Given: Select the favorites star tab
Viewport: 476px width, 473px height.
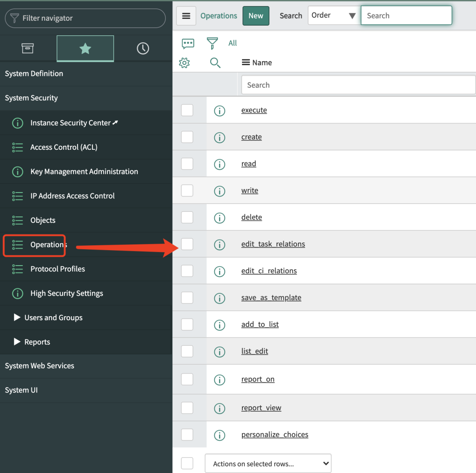Looking at the screenshot, I should pyautogui.click(x=85, y=48).
